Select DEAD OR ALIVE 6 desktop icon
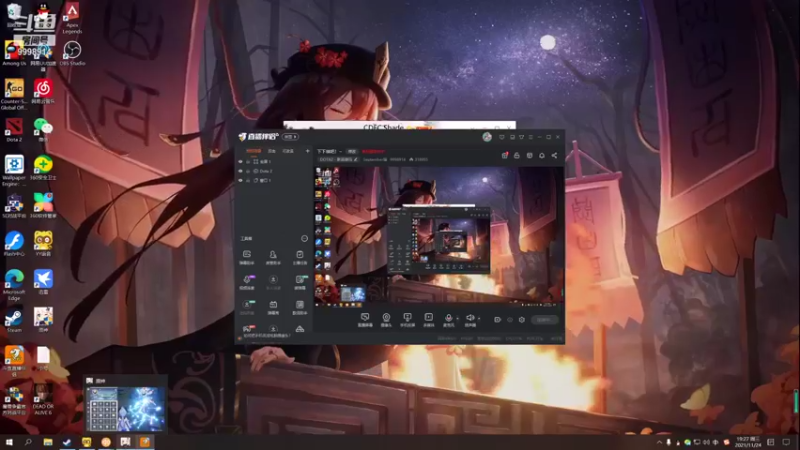 pyautogui.click(x=43, y=399)
